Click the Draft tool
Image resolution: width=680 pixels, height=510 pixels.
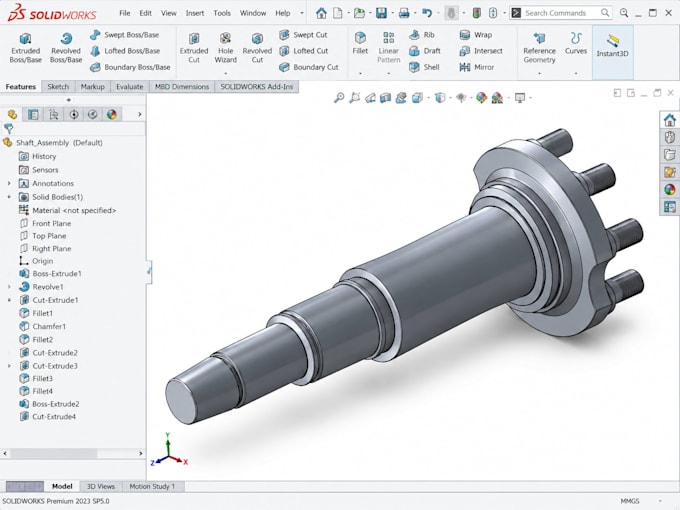425,51
